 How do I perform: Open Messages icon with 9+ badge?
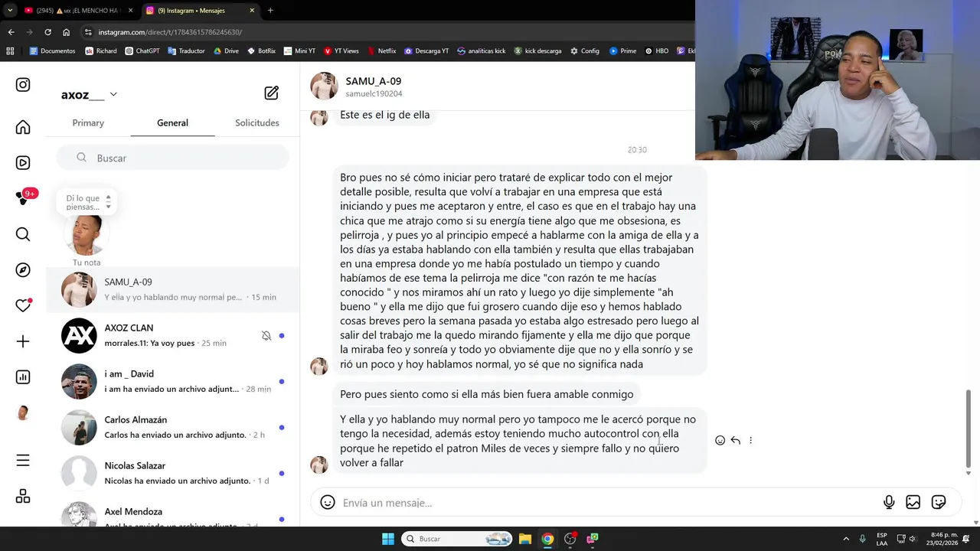click(24, 197)
